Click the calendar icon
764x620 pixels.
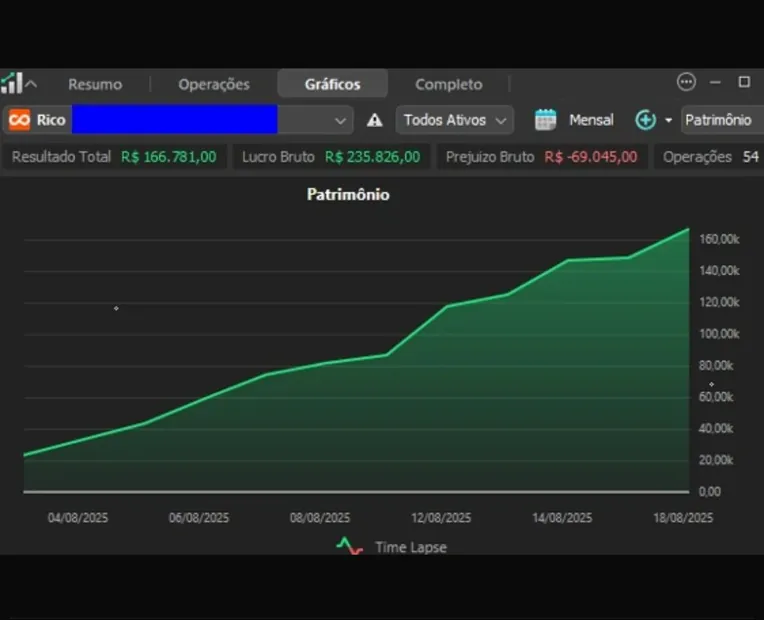[x=545, y=120]
